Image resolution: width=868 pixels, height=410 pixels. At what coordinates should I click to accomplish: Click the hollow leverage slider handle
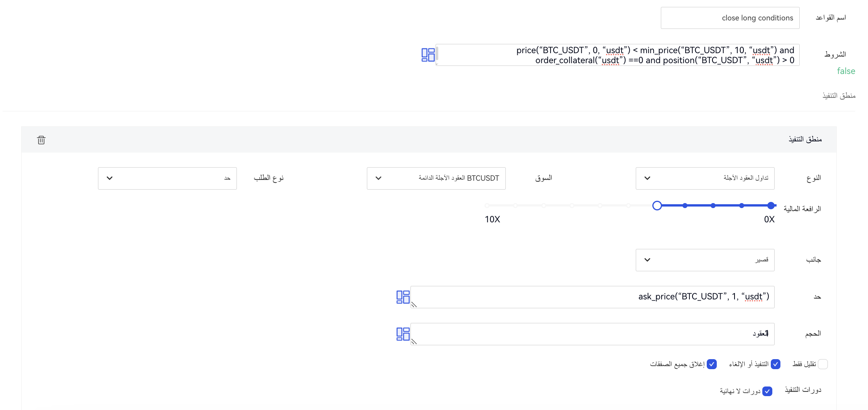(x=657, y=206)
